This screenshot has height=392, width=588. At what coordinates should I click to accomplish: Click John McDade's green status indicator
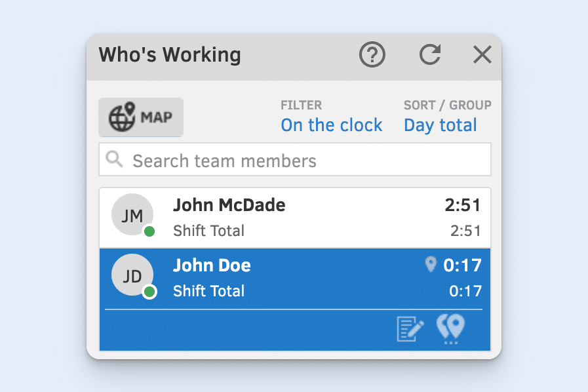click(149, 231)
